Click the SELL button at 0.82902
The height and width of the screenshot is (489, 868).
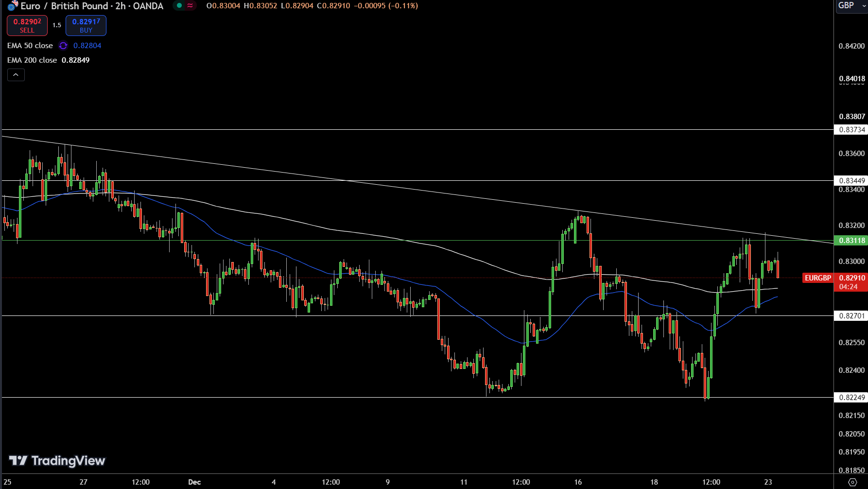tap(27, 26)
